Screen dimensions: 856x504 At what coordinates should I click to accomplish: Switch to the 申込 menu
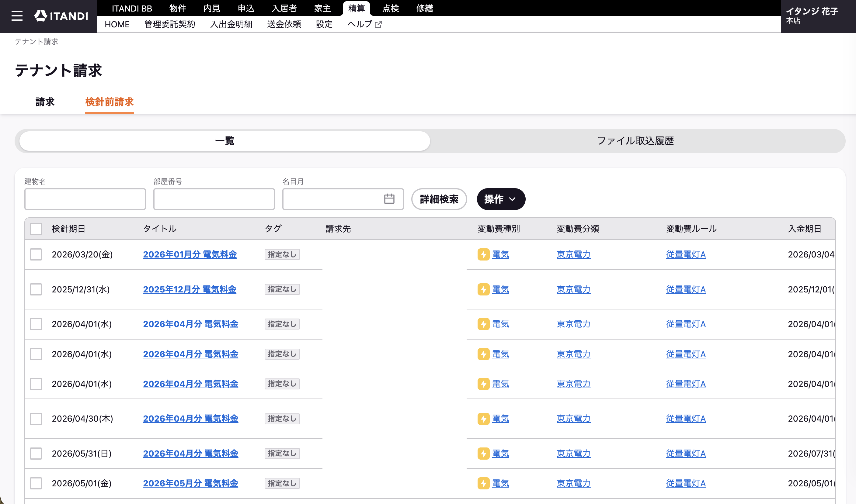coord(246,8)
